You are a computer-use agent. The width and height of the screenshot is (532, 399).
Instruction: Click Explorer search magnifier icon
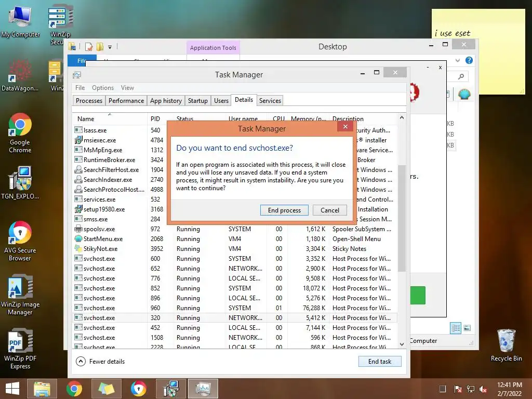point(461,76)
